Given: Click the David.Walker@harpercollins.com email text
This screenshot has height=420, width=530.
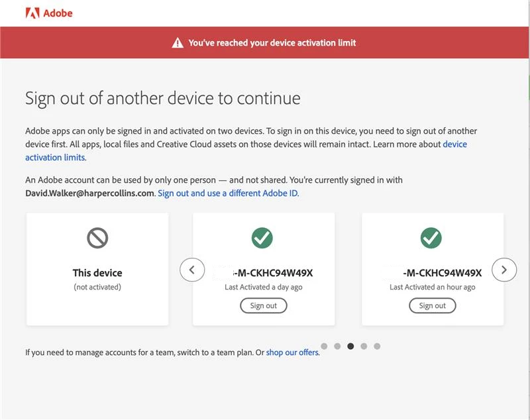Looking at the screenshot, I should [x=90, y=193].
